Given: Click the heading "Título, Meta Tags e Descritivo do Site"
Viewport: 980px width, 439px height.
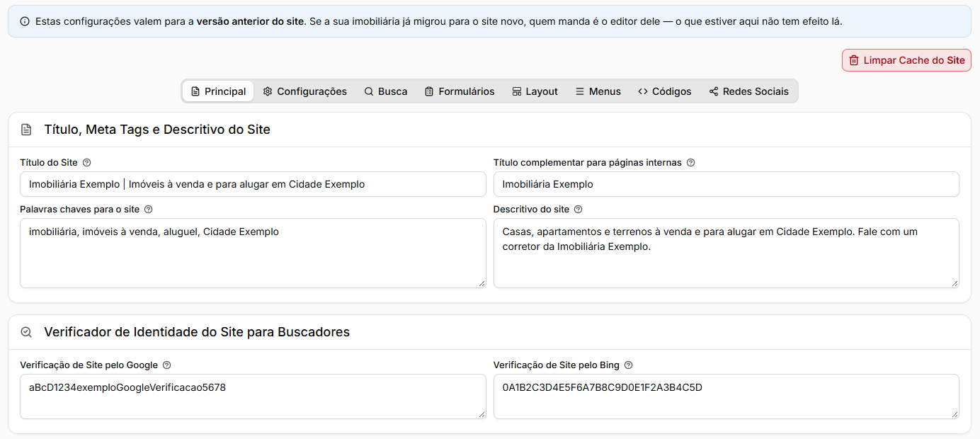Looking at the screenshot, I should point(157,130).
